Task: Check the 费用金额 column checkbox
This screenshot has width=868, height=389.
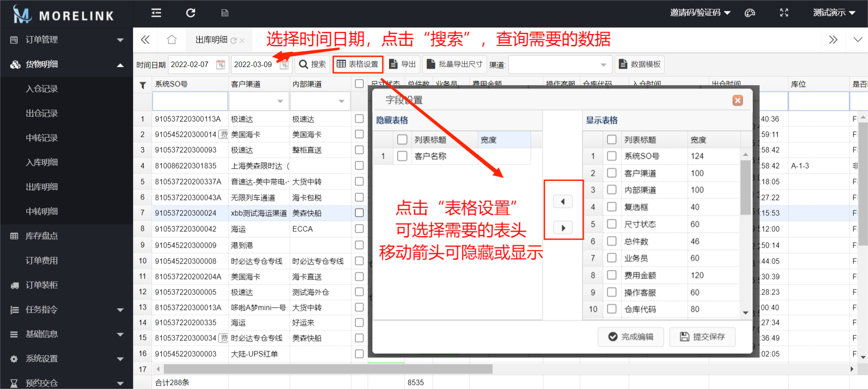Action: (x=612, y=275)
